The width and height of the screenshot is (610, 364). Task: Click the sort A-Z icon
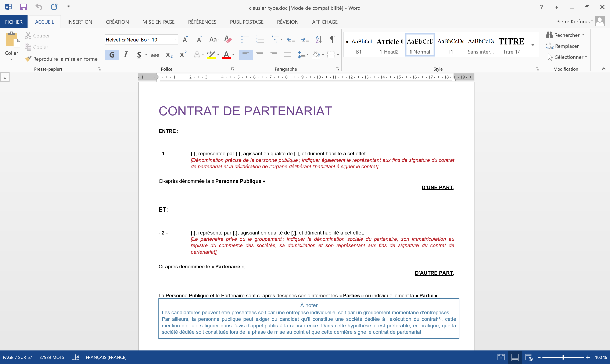pyautogui.click(x=319, y=39)
